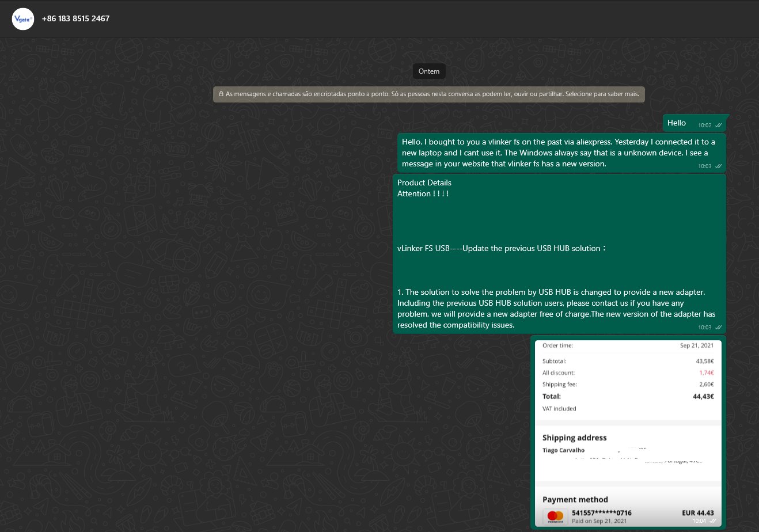Click the card number 541557******0716
The image size is (759, 532).
[x=602, y=512]
